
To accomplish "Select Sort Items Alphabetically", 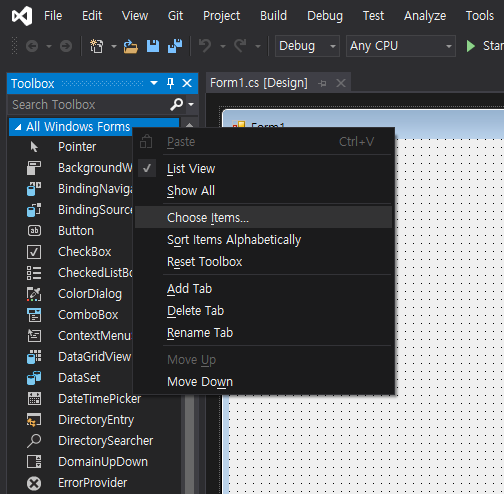I will click(x=263, y=240).
